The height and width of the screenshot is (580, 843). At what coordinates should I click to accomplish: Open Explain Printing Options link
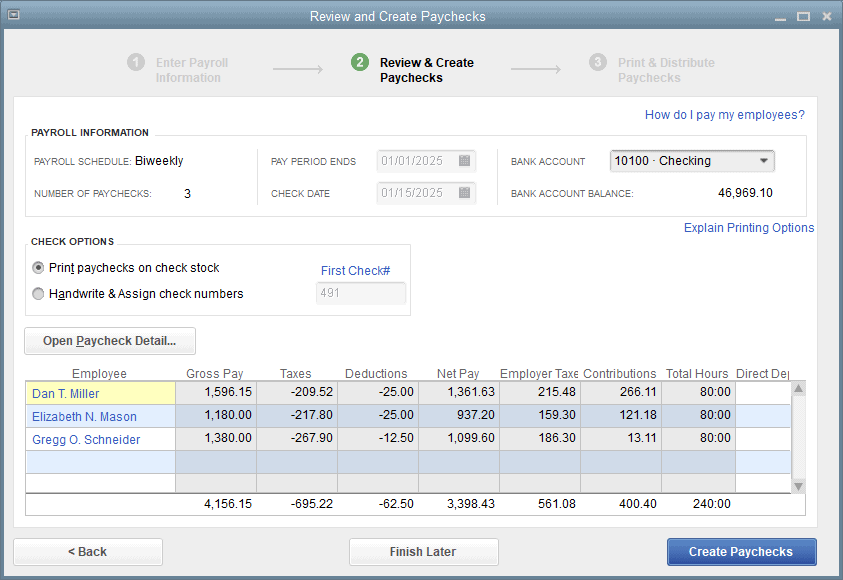click(748, 227)
